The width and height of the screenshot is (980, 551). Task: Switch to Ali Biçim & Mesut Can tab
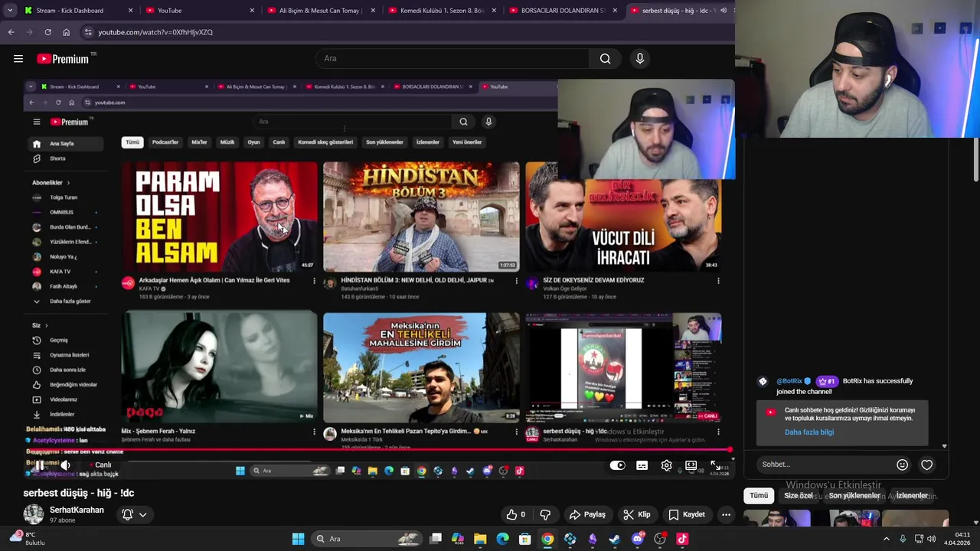click(321, 11)
